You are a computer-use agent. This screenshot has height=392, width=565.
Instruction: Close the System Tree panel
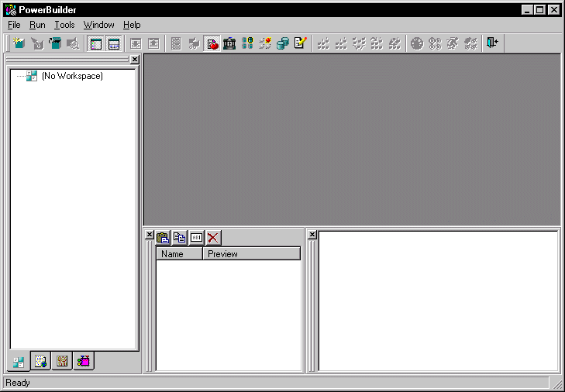[x=134, y=60]
